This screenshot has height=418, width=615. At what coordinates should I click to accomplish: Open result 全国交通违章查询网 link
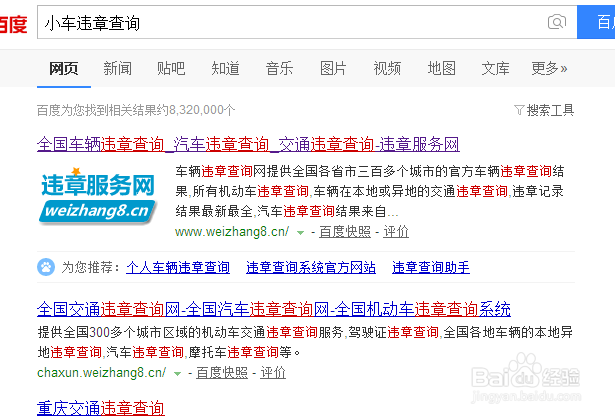pos(274,309)
